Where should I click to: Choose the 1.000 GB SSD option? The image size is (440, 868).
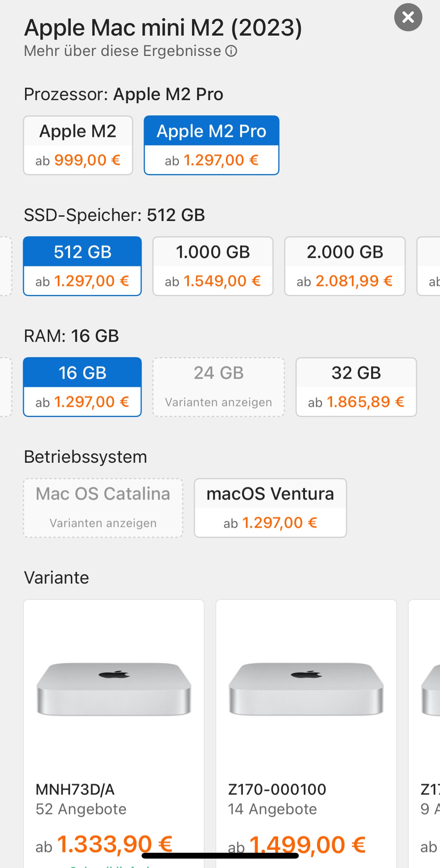(x=213, y=266)
